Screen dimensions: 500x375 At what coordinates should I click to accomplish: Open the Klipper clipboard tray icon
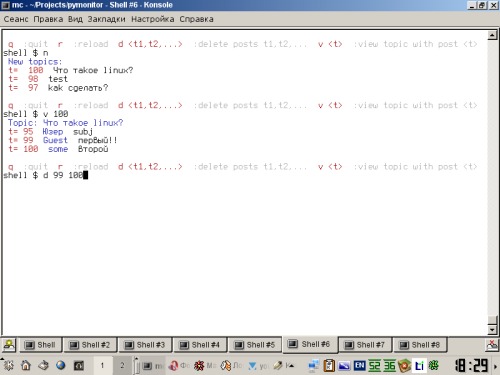[329, 366]
